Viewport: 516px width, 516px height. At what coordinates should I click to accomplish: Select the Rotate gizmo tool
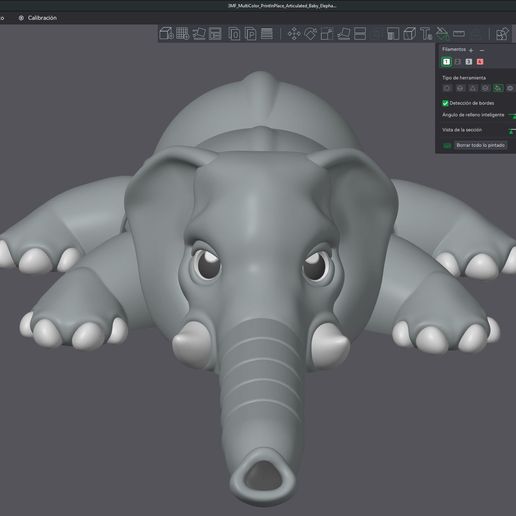(311, 34)
